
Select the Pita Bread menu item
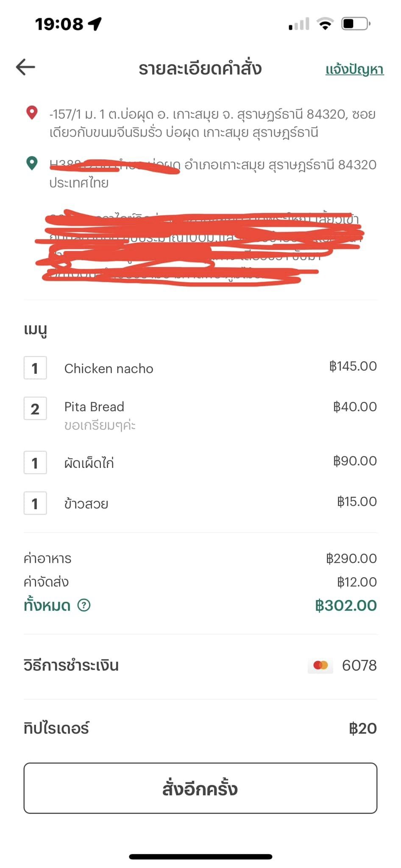(94, 407)
